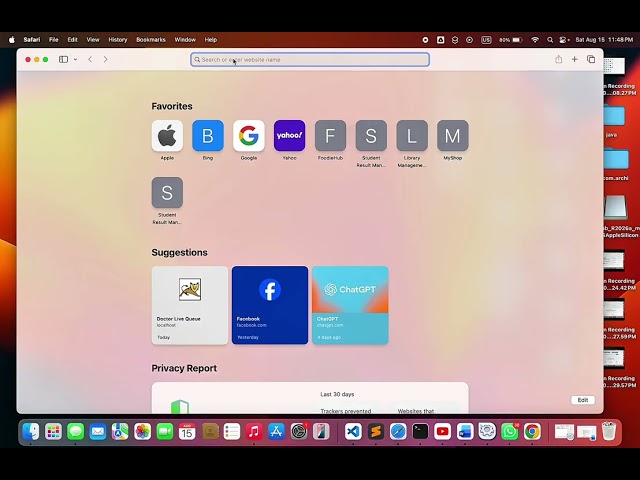Viewport: 640px width, 480px height.
Task: Open the File menu
Action: (x=53, y=40)
